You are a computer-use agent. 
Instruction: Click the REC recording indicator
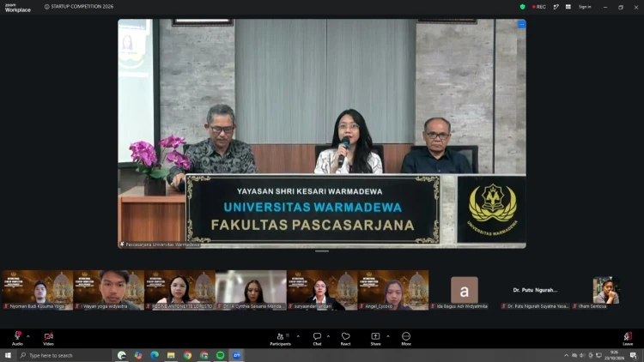(539, 7)
